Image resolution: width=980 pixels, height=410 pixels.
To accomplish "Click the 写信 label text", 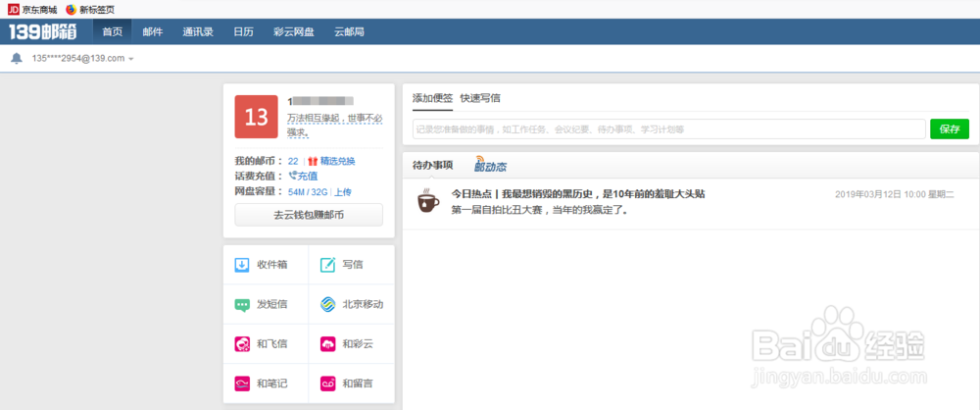I will 353,265.
